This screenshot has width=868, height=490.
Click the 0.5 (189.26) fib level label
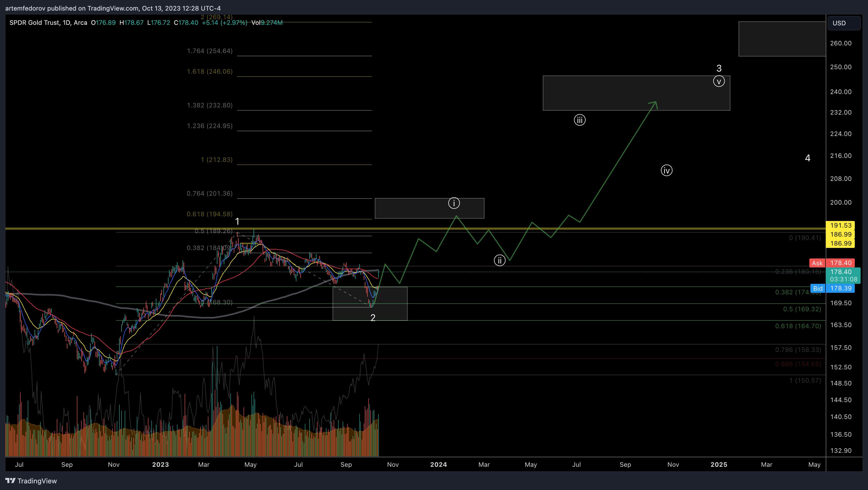click(x=214, y=231)
